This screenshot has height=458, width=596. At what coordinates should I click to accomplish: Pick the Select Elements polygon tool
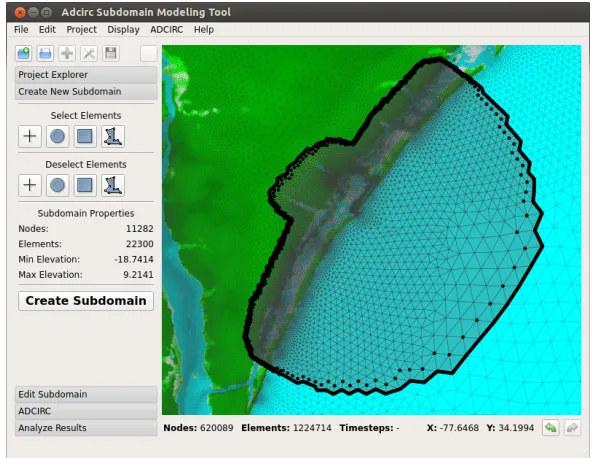point(113,136)
